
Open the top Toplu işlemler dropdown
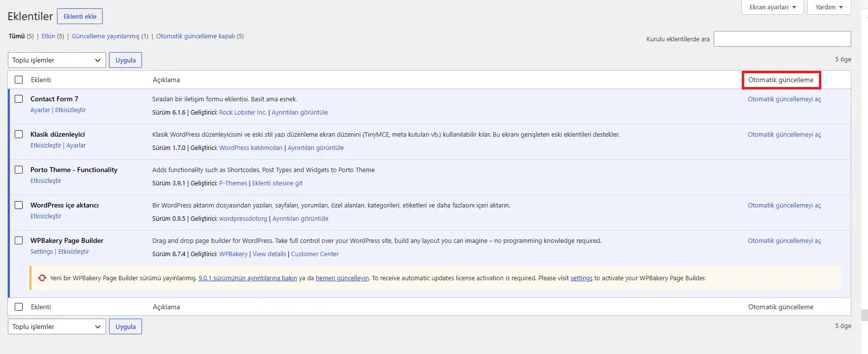tap(57, 60)
